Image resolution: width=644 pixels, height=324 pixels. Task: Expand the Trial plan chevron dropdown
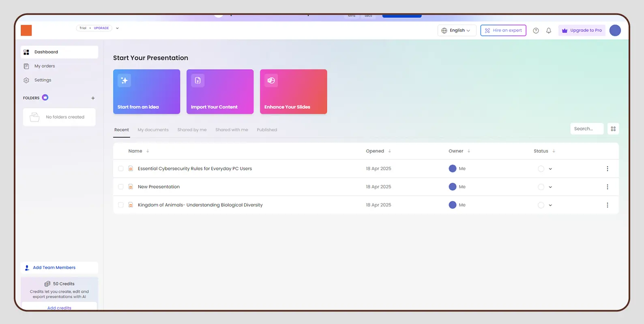click(117, 28)
